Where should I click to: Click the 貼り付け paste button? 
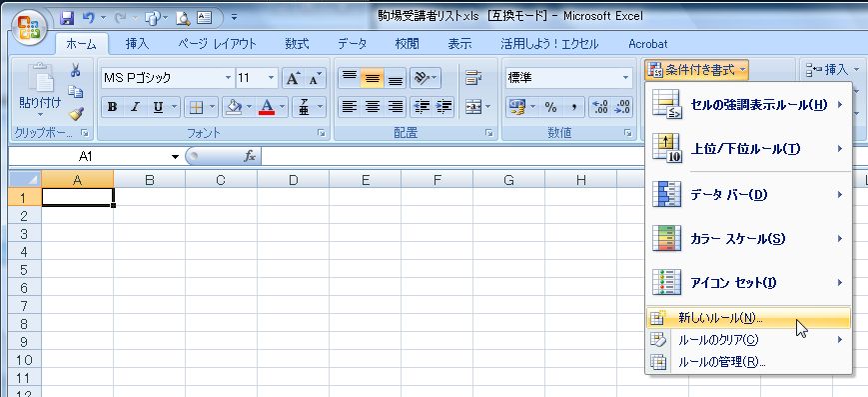click(40, 91)
